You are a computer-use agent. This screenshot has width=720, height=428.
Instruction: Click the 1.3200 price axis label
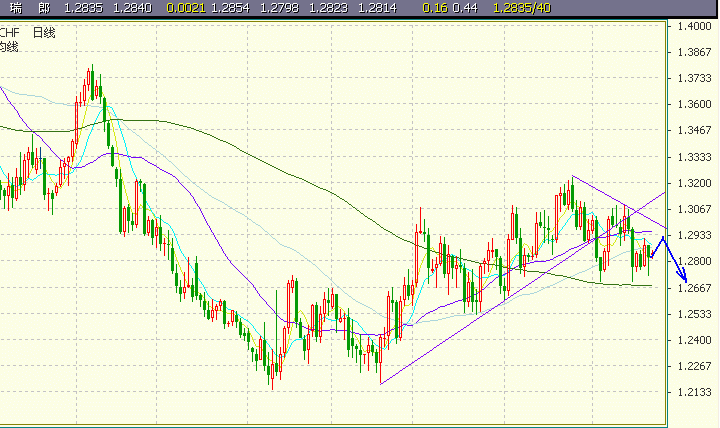pos(694,183)
